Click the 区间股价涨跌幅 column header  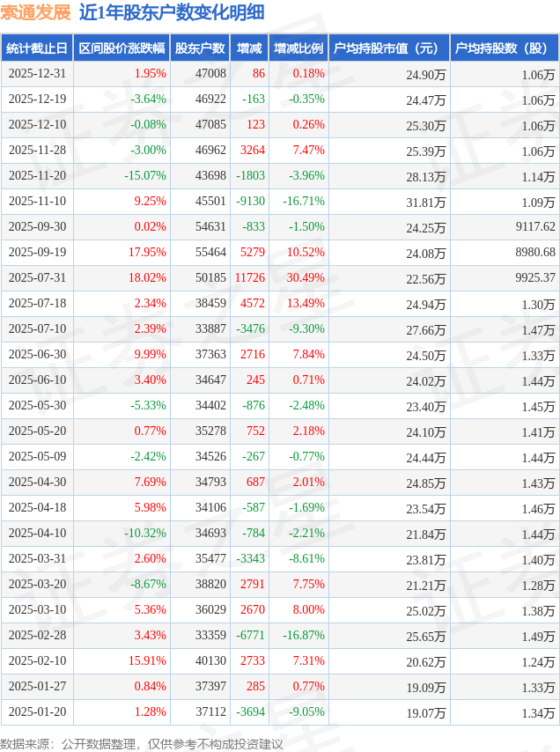pyautogui.click(x=121, y=48)
